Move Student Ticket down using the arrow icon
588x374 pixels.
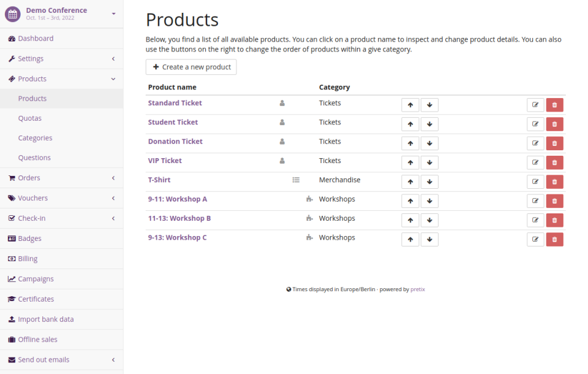point(429,124)
